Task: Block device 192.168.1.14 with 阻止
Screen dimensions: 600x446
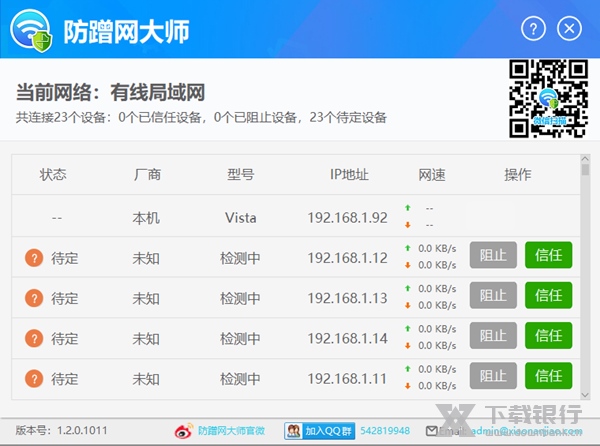Action: 493,335
